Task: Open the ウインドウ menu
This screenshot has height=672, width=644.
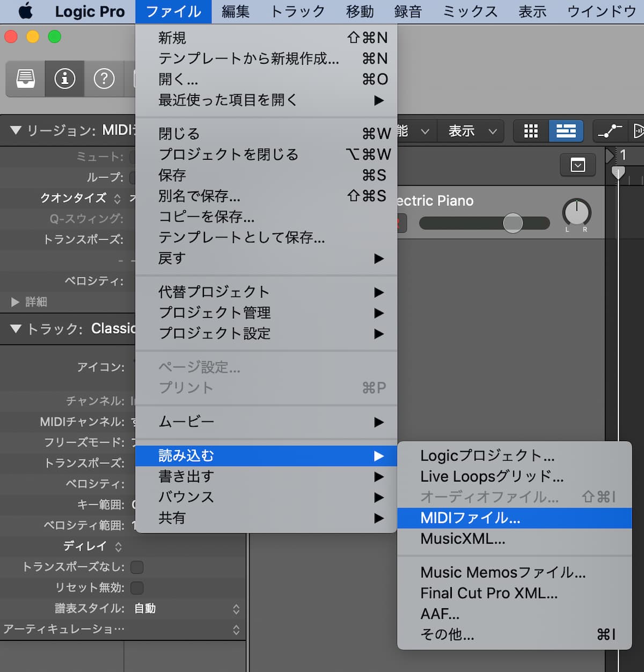Action: 602,11
